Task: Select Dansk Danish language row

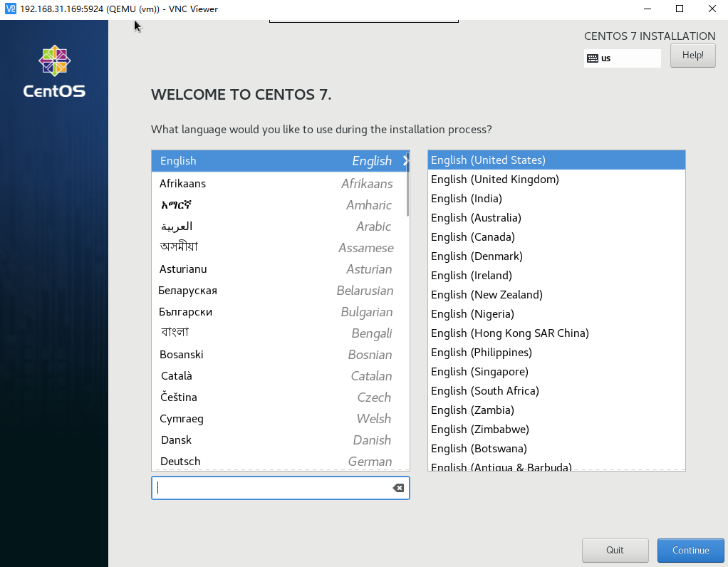Action: click(281, 439)
